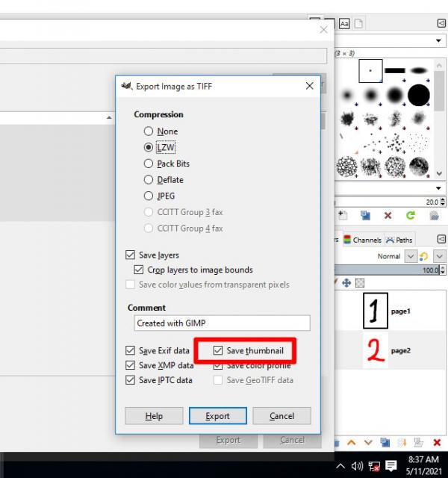Create a new brush with the plus-page icon
448x478 pixels.
(x=343, y=215)
